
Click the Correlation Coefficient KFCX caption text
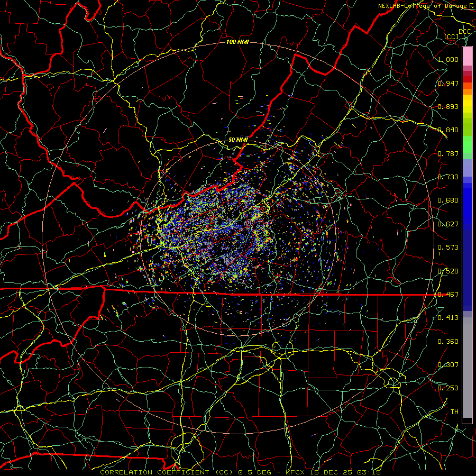pos(240,472)
